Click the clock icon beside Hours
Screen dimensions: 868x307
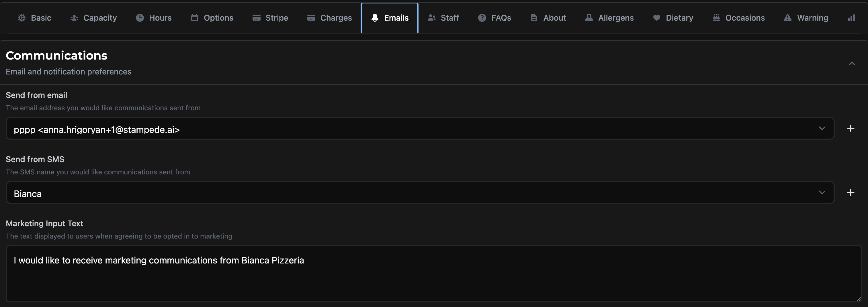(x=140, y=18)
